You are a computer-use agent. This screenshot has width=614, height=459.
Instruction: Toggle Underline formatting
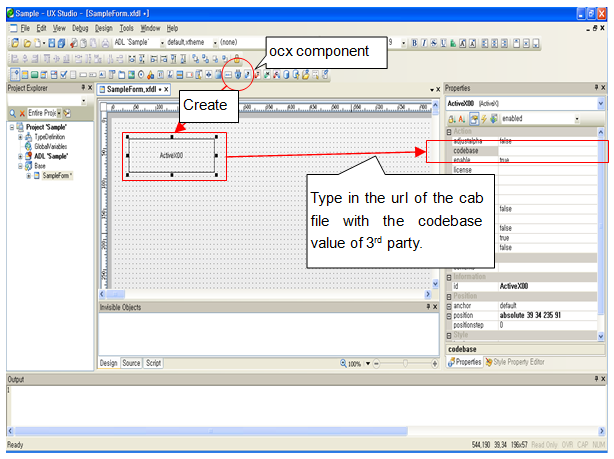coord(443,43)
